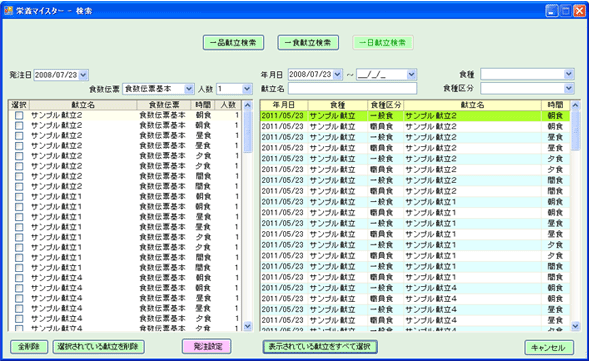Close the 栄養マイスター search window

pos(579,11)
